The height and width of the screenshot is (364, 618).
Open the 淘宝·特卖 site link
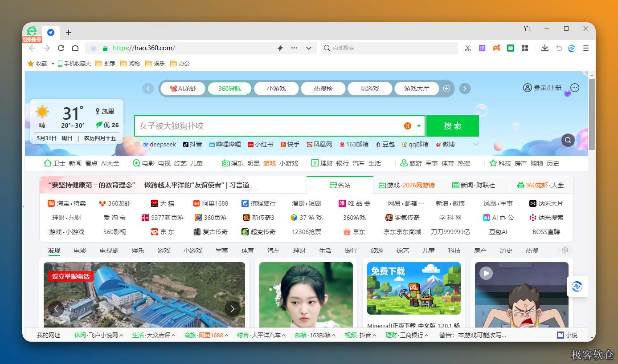point(67,203)
